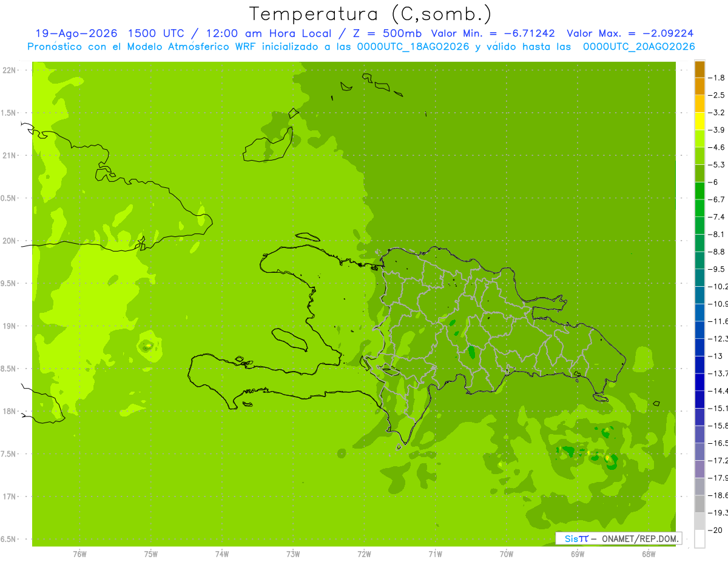This screenshot has height=562, width=728.
Task: Click the "19N" latitude axis label
Action: point(10,326)
